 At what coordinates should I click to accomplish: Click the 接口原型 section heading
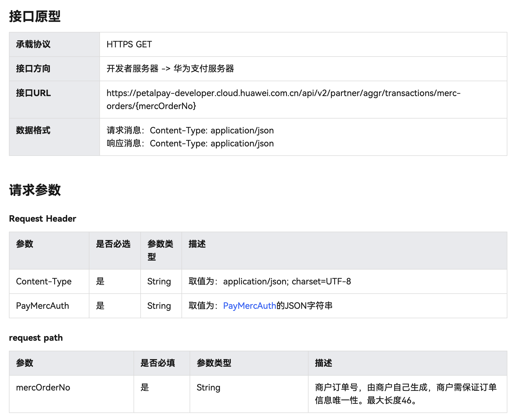35,16
